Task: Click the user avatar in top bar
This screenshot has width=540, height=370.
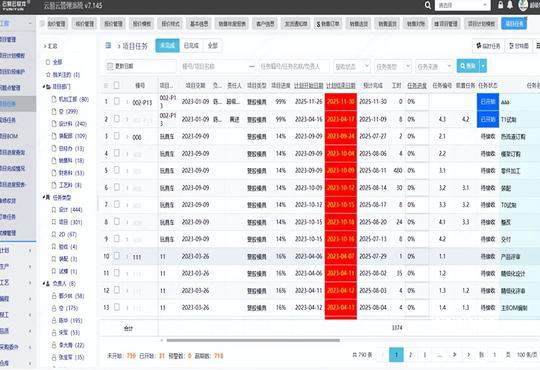Action: 523,5
